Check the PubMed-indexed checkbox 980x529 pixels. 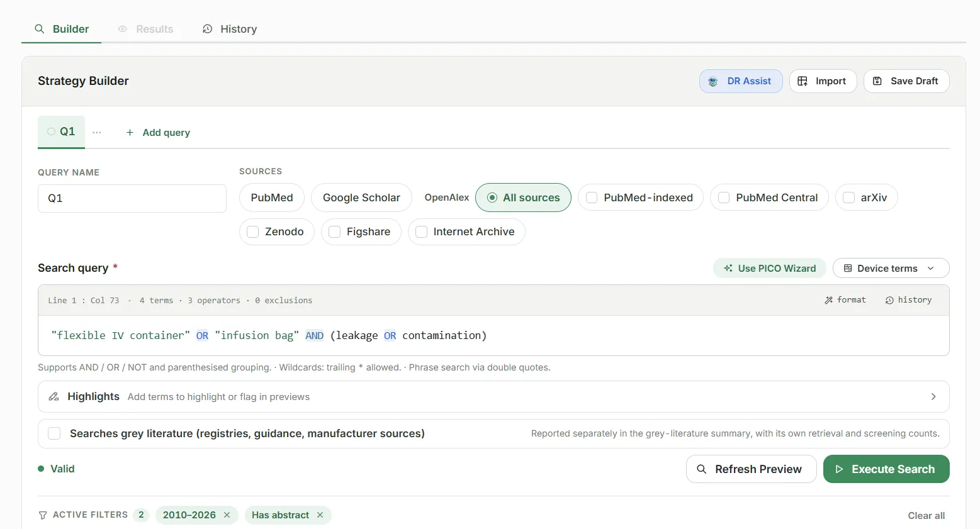tap(592, 198)
